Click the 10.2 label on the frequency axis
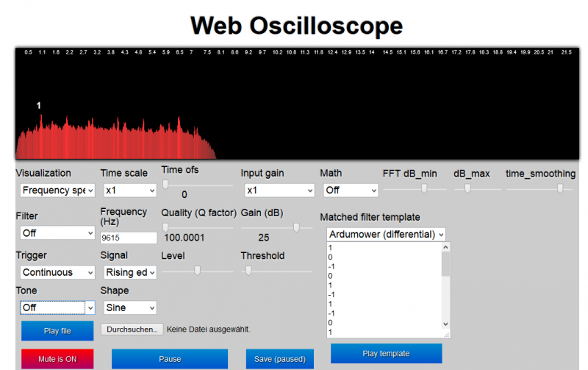 pos(278,52)
